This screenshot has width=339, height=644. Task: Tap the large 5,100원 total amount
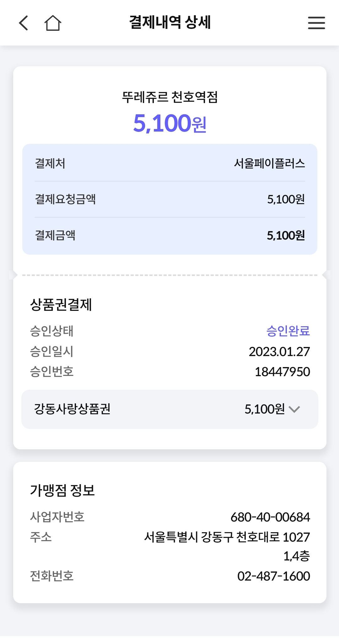coord(170,123)
